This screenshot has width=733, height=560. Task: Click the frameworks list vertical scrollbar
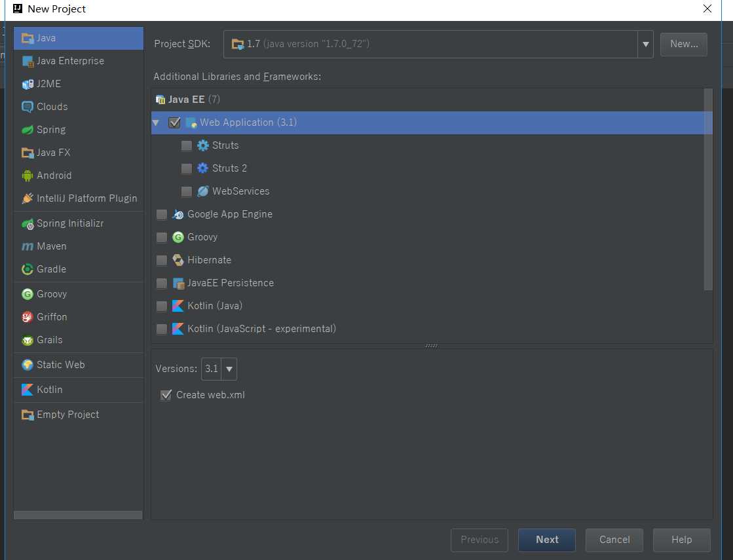(707, 189)
